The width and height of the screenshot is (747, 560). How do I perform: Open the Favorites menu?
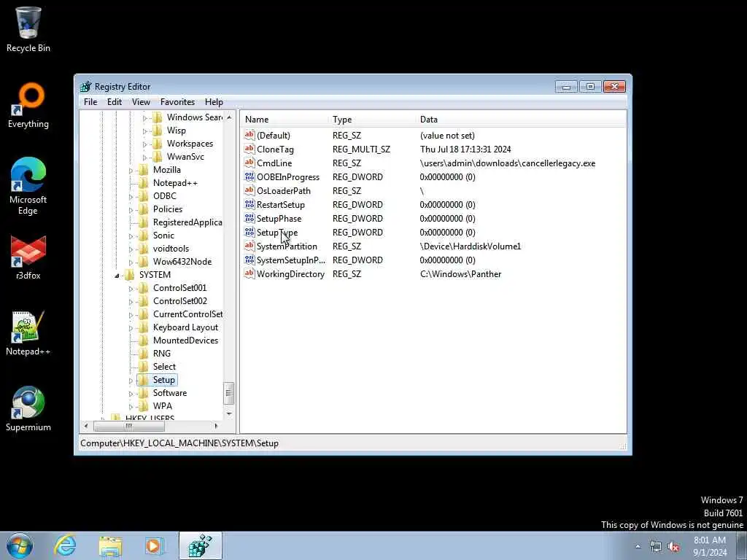[178, 102]
